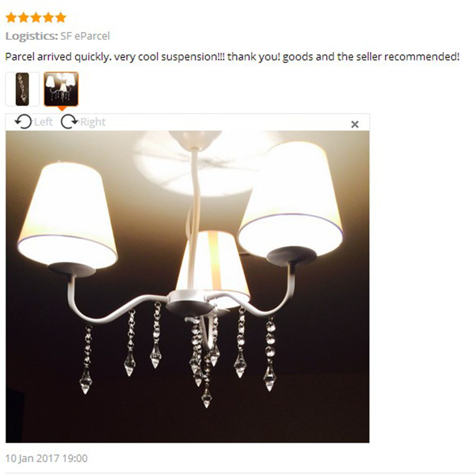Click the "Logistics:" label
Image resolution: width=476 pixels, height=476 pixels.
(x=32, y=36)
